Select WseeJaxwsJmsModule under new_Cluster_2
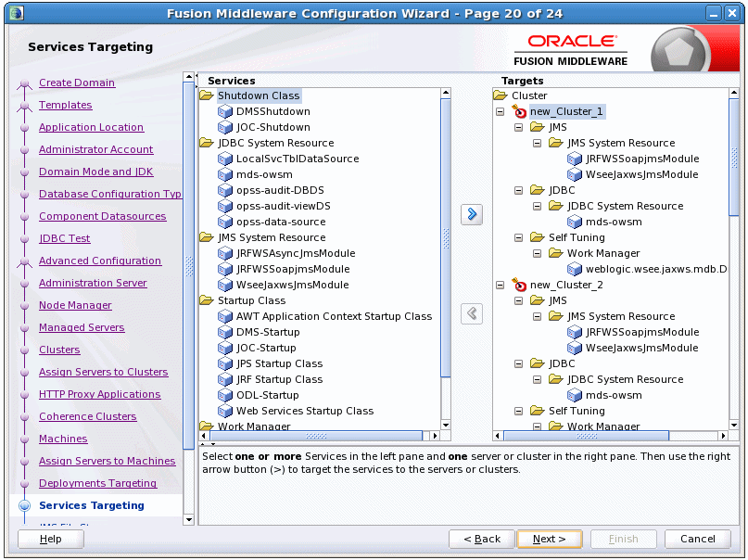Image resolution: width=748 pixels, height=560 pixels. tap(641, 348)
